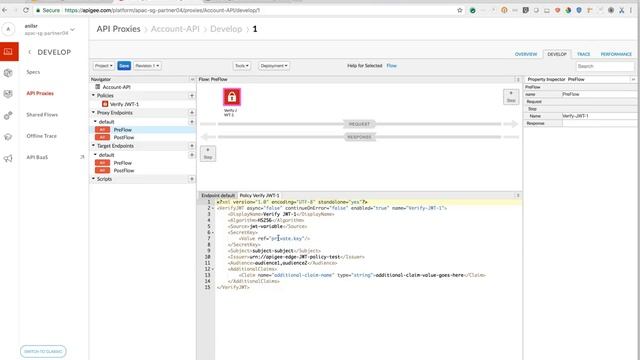Click the Learn icon left of Offline Trace
This screenshot has height=360, width=640.
[8, 137]
